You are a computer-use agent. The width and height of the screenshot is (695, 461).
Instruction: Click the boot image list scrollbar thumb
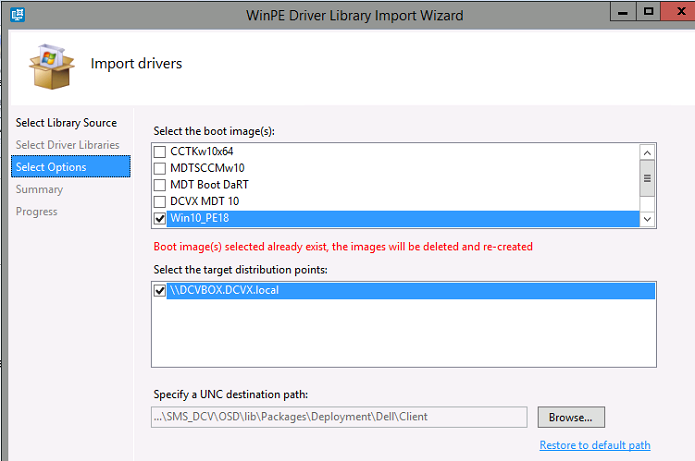pos(647,178)
